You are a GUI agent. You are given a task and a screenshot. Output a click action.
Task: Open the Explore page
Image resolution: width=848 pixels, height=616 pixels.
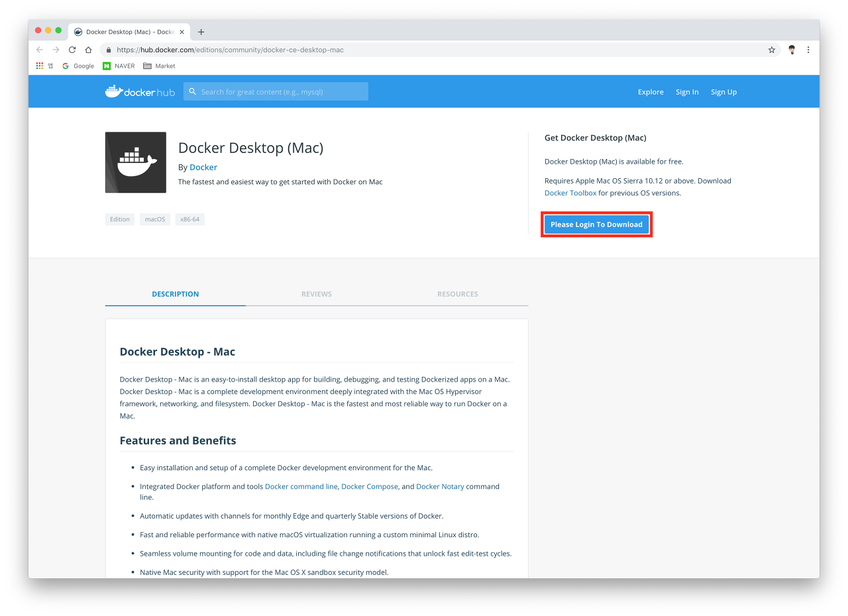(x=651, y=92)
